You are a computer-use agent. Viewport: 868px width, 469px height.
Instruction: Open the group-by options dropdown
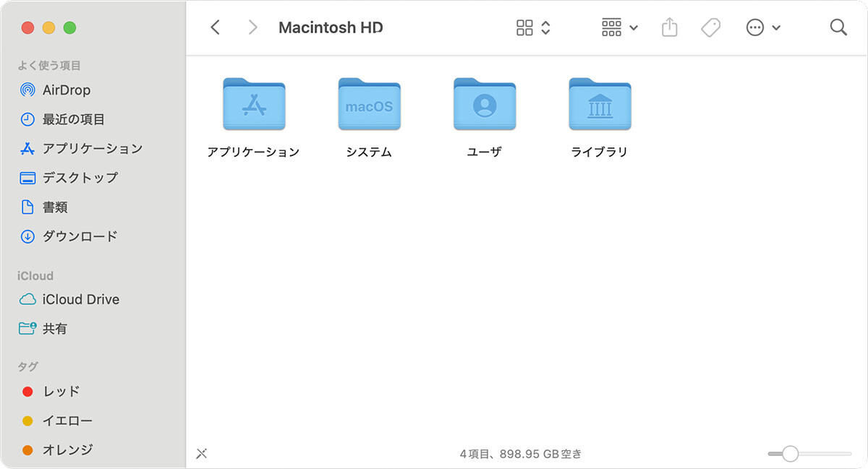click(x=620, y=27)
